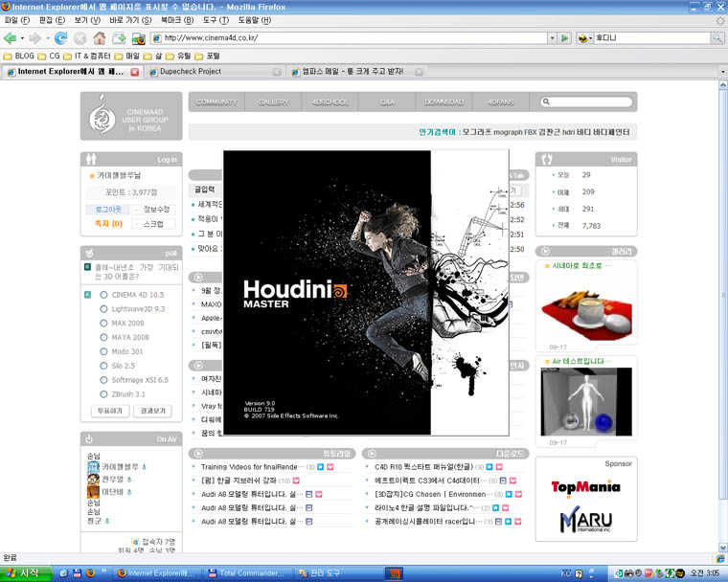Open the Air 테스트 mannequin render thumbnail
Screen dimensions: 728x582
pos(586,402)
